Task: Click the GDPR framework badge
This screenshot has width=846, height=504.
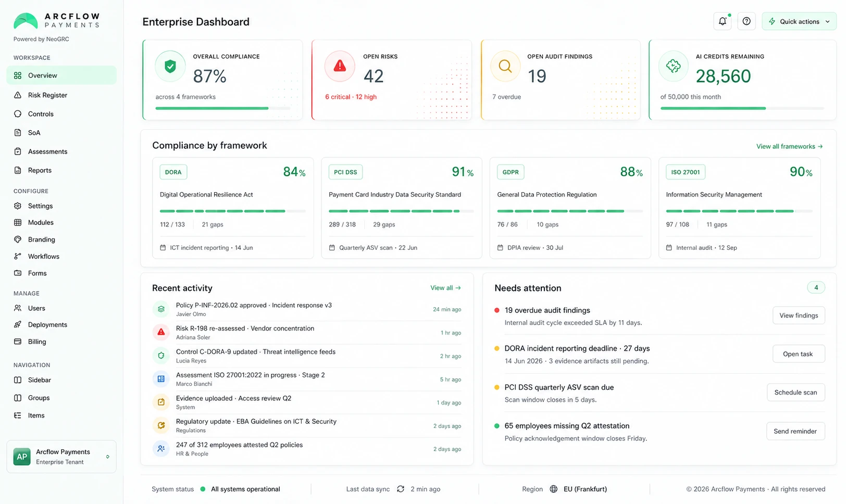Action: (x=511, y=172)
